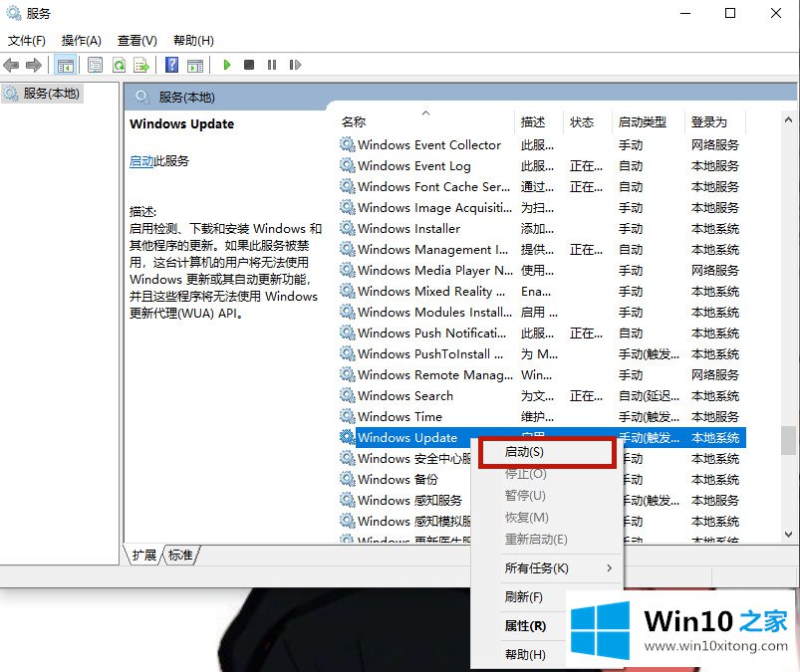Sort by the 状态 column header
The width and height of the screenshot is (800, 672).
click(582, 121)
